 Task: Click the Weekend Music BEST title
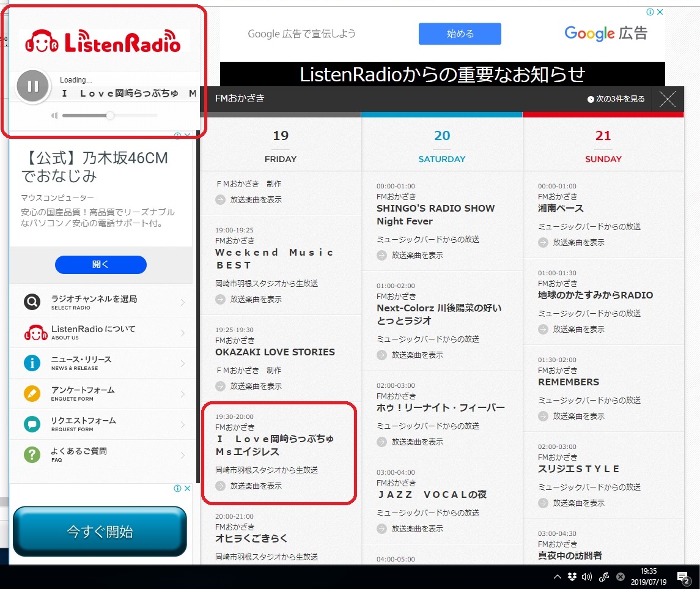(274, 259)
